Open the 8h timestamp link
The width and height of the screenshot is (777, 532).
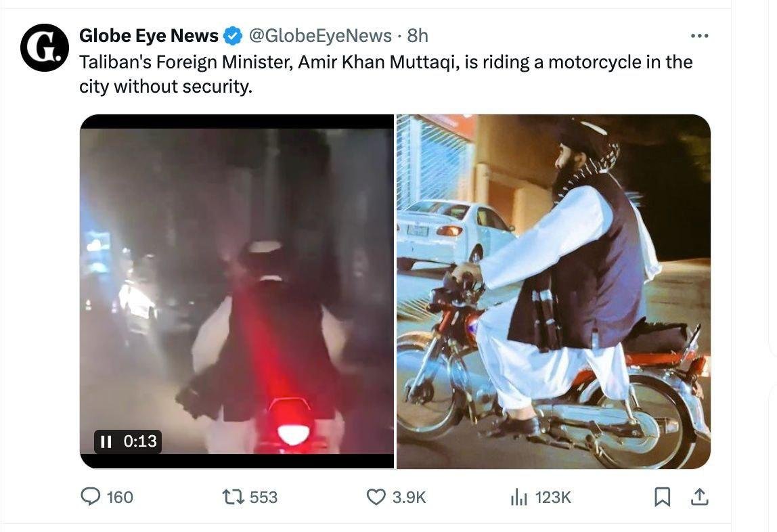tap(418, 35)
